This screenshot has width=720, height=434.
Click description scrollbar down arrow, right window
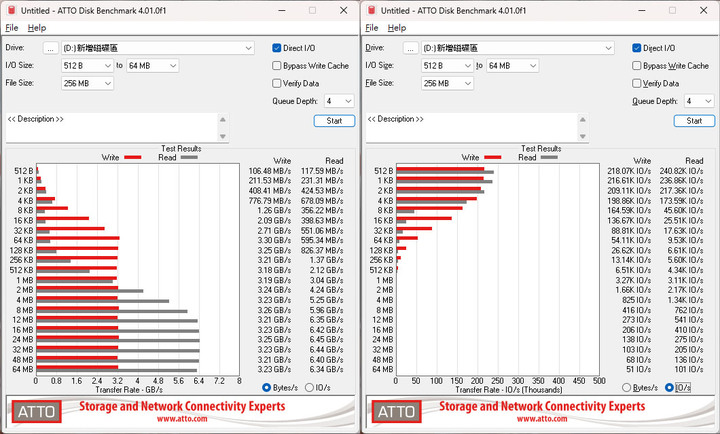click(x=583, y=136)
